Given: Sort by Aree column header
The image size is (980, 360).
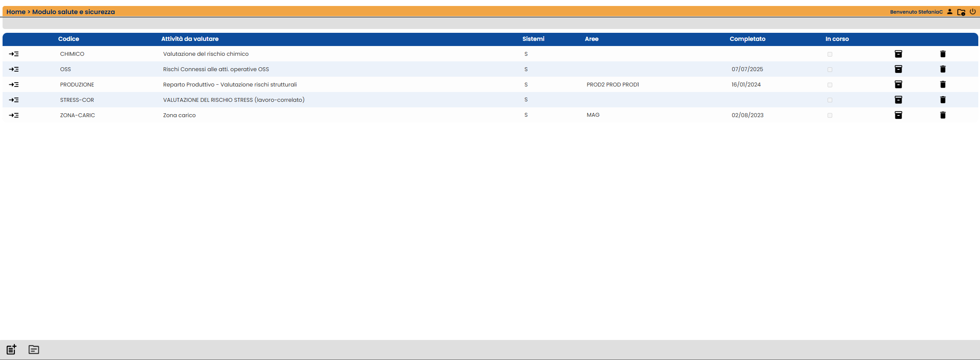Looking at the screenshot, I should (x=592, y=39).
